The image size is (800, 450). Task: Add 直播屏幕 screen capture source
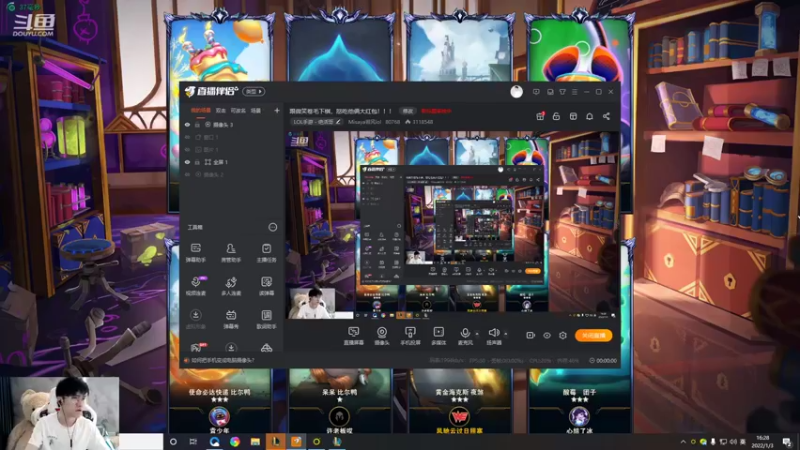click(354, 336)
